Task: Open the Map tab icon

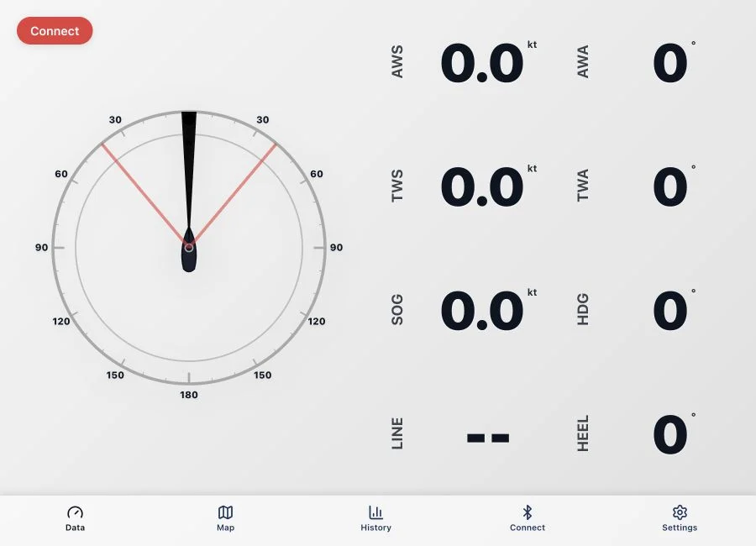Action: [x=226, y=512]
